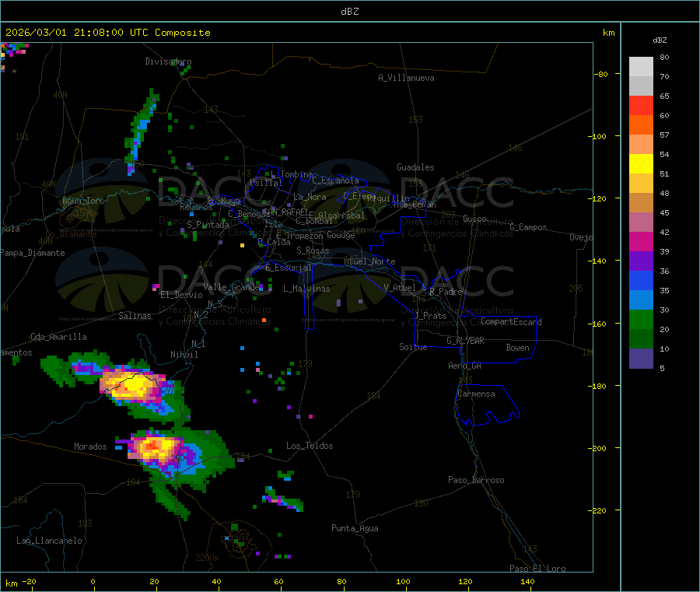
Task: Click the A_Villanueva map label
Action: pos(406,78)
